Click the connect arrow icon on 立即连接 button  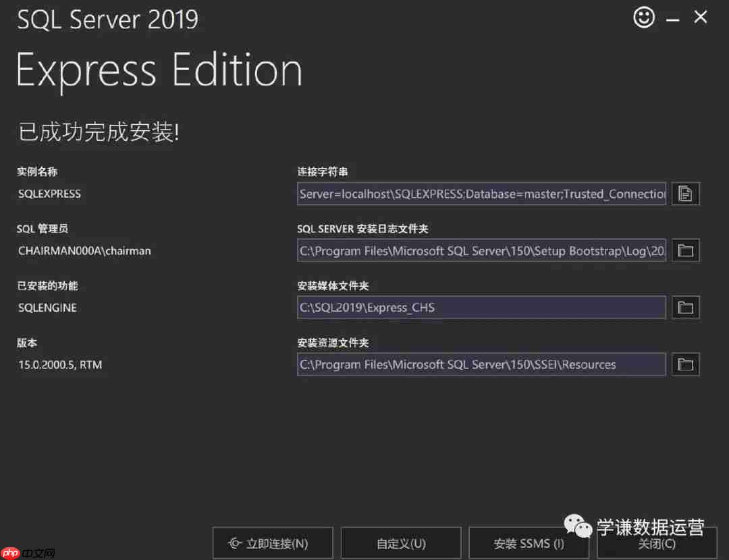click(235, 542)
